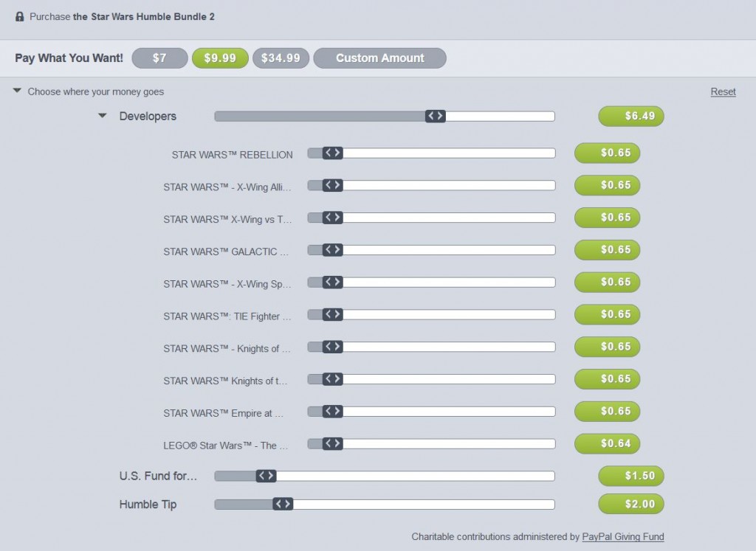Click the X-Wing vs T… slider handle

tap(333, 218)
